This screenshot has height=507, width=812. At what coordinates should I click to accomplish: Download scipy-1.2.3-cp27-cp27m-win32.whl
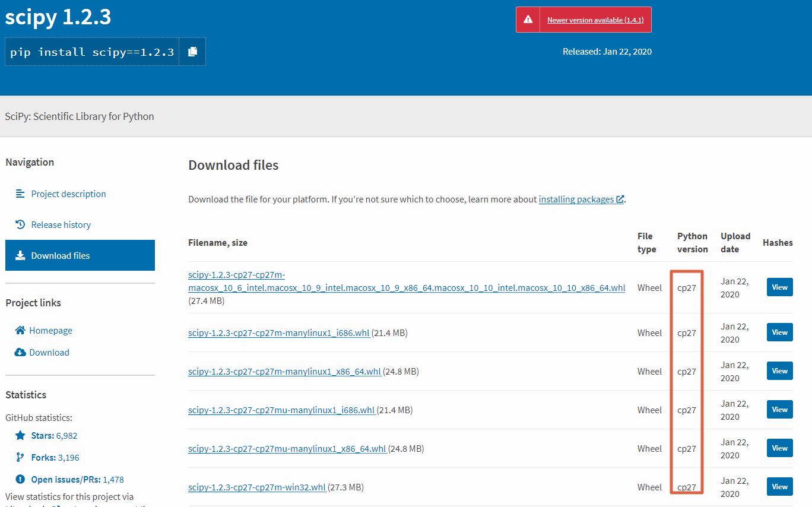point(257,487)
